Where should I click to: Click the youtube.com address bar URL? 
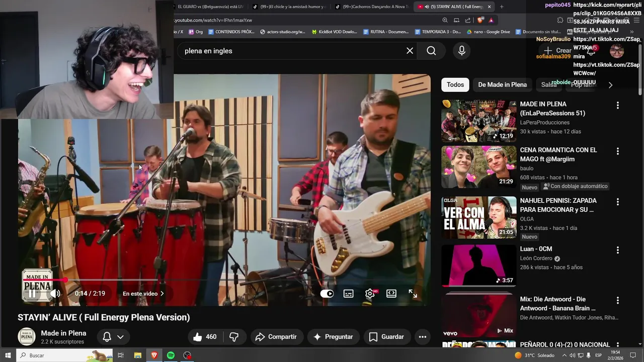pos(213,20)
